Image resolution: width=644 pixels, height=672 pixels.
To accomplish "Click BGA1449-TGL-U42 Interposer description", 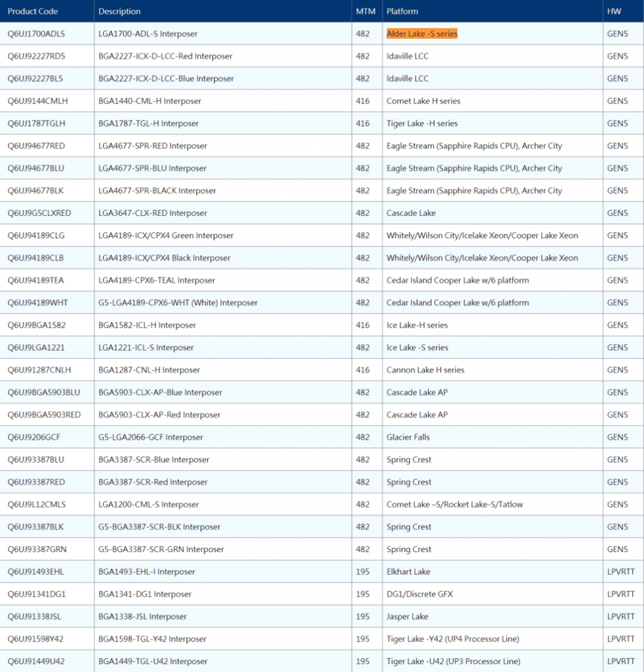I will click(153, 661).
